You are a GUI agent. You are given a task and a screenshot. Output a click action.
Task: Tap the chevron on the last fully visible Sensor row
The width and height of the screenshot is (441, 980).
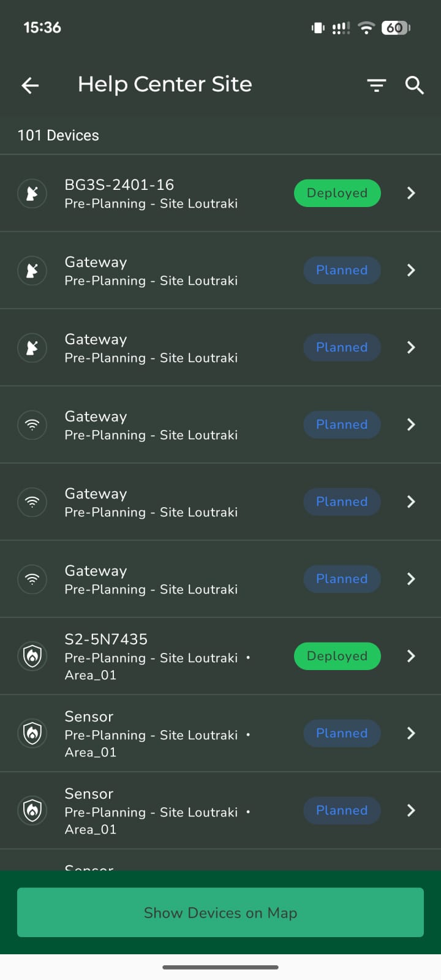tap(411, 810)
